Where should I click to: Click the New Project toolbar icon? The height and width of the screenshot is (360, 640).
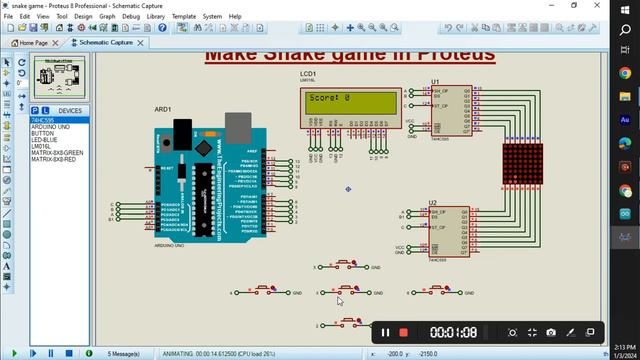click(x=11, y=28)
